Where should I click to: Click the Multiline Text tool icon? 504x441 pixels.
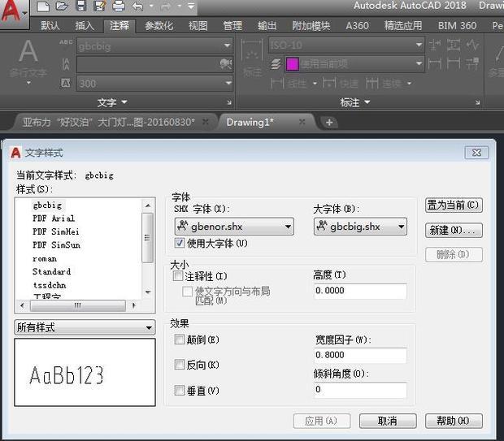click(x=28, y=58)
